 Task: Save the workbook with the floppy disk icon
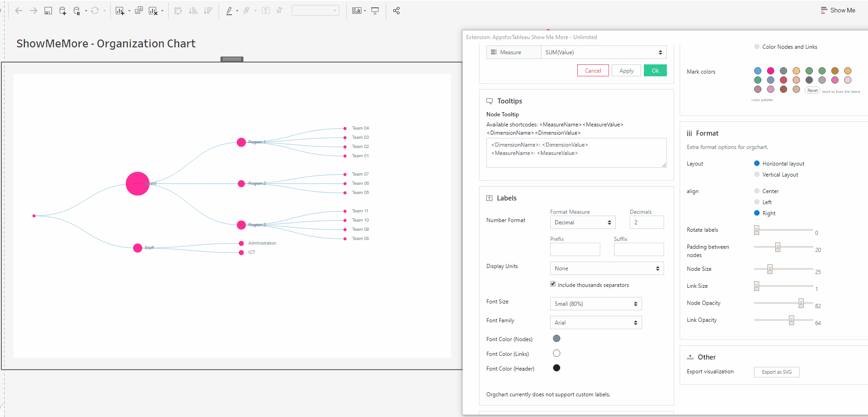click(x=48, y=11)
